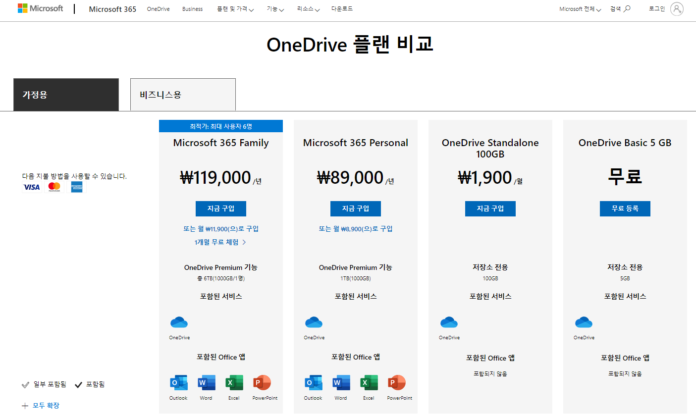Click monthly ₩11,900 purchase link for Family

[x=221, y=229]
